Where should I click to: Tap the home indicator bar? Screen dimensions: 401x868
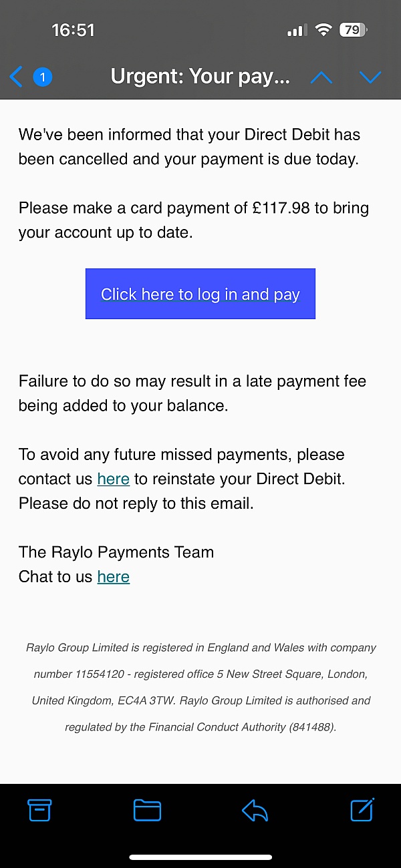pyautogui.click(x=200, y=857)
